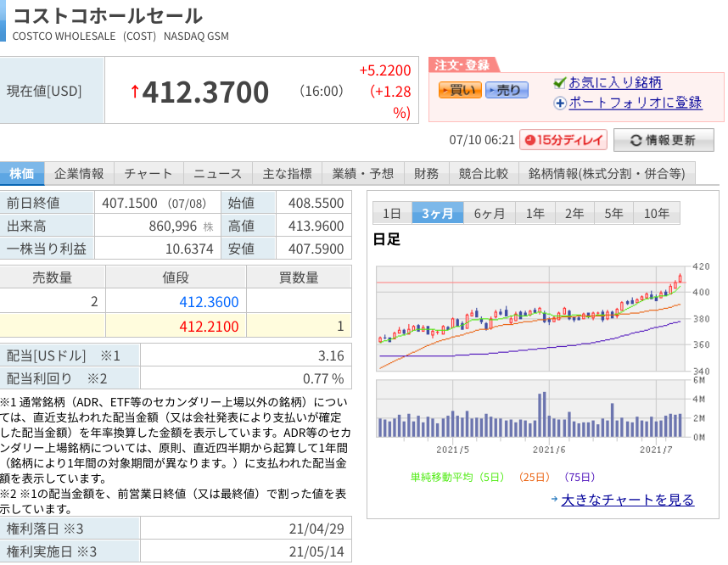Click the 権利実施日 date 21/05/14
Screen dimensions: 728x565
(x=316, y=552)
